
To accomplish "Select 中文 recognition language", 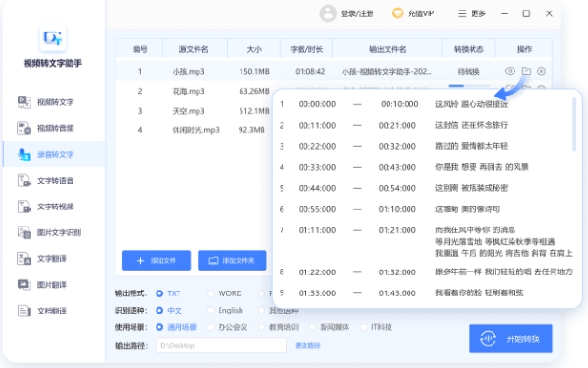I will (169, 310).
